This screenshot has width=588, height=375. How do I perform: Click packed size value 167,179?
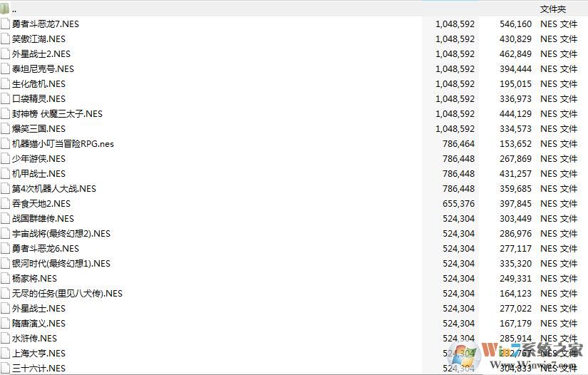(x=515, y=324)
